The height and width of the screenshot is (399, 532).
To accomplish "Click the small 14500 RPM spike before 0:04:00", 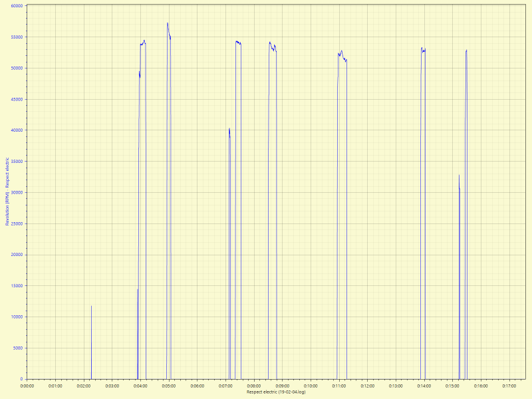I will pyautogui.click(x=138, y=289).
